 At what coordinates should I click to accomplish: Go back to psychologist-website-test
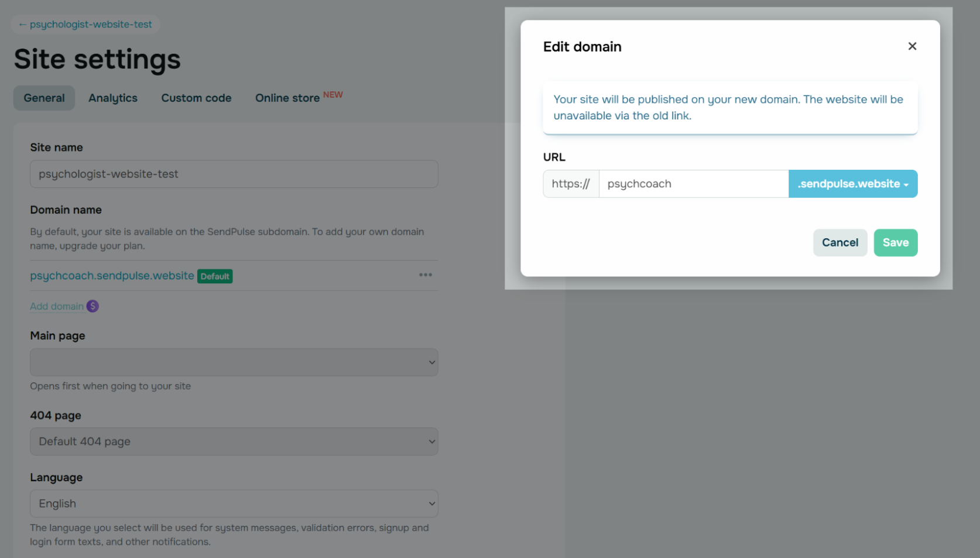pyautogui.click(x=85, y=24)
